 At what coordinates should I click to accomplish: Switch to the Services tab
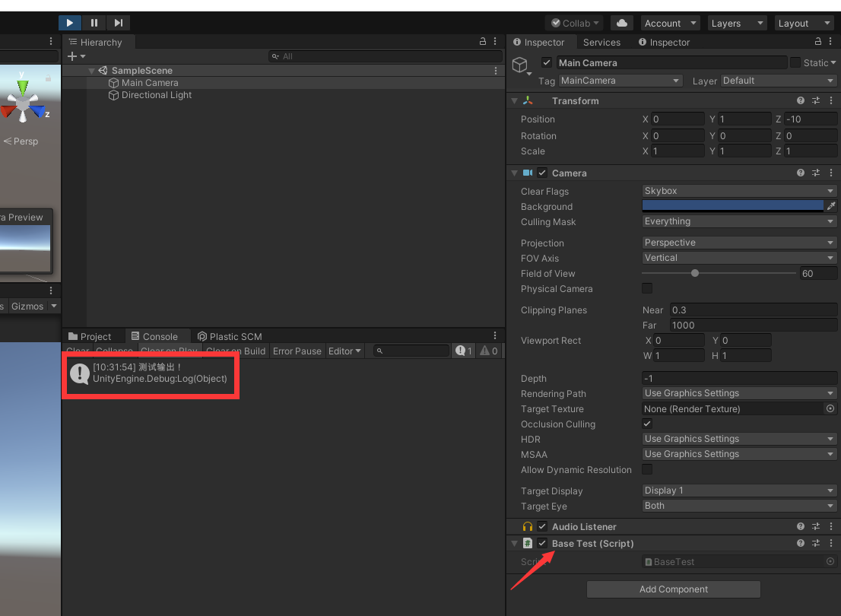click(x=601, y=43)
